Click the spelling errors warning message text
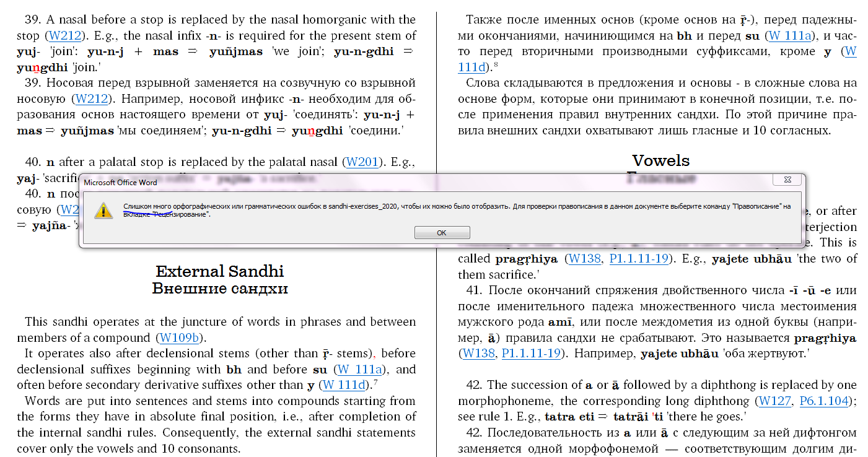 click(457, 210)
